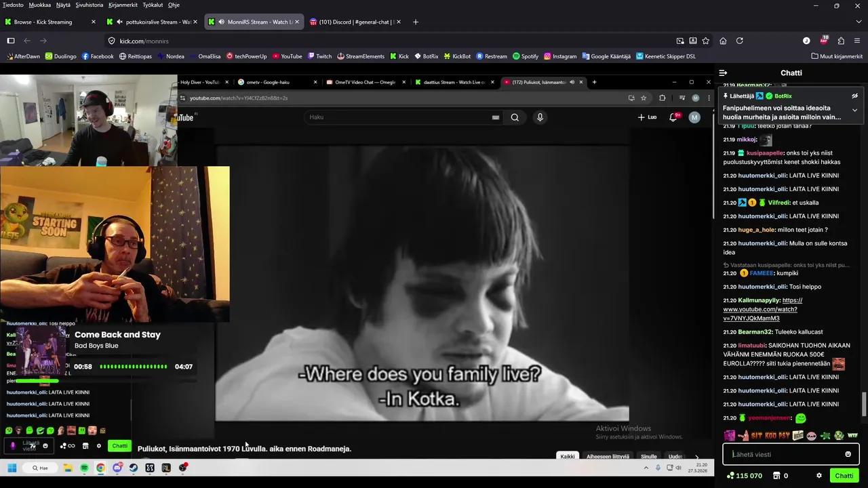Switch to Browse - Kick Streaming tab
This screenshot has width=868, height=488.
coord(51,22)
